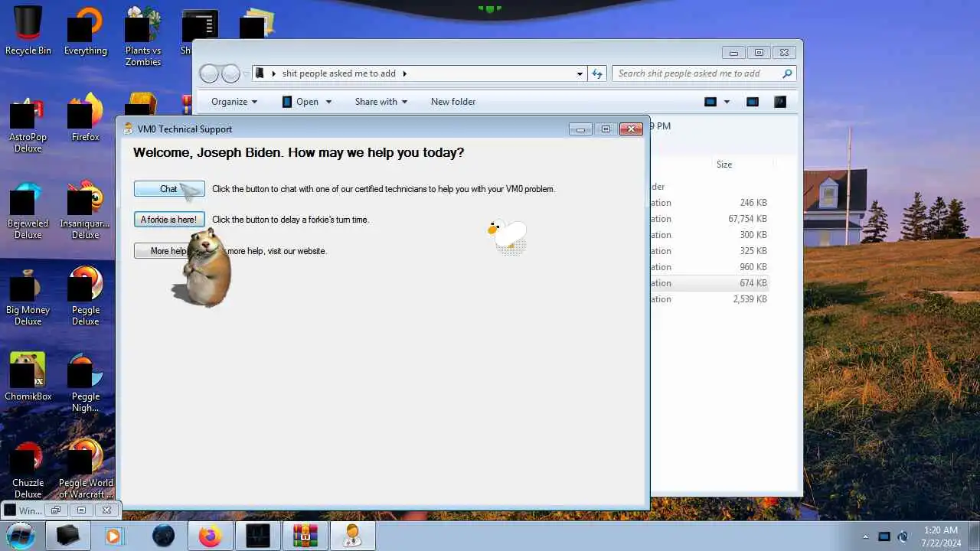
Task: Select the ChomikBox desktop icon
Action: pyautogui.click(x=28, y=377)
